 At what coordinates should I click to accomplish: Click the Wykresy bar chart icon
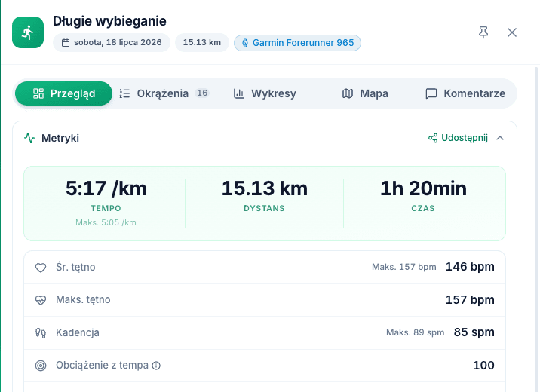(238, 93)
